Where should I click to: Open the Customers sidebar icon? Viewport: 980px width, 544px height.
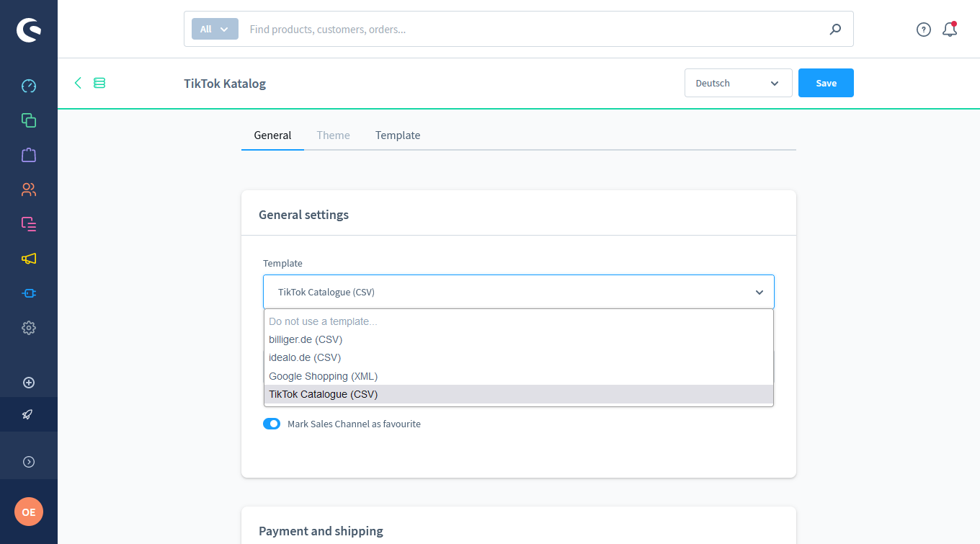(29, 189)
